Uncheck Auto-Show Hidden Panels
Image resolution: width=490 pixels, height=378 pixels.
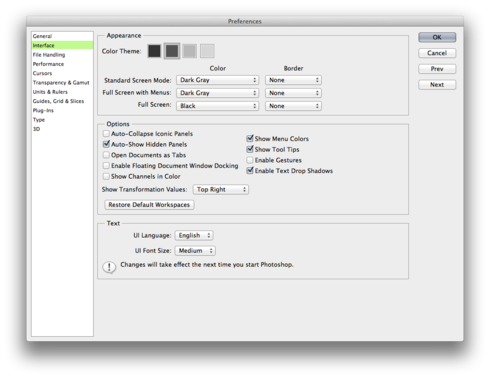pyautogui.click(x=106, y=144)
